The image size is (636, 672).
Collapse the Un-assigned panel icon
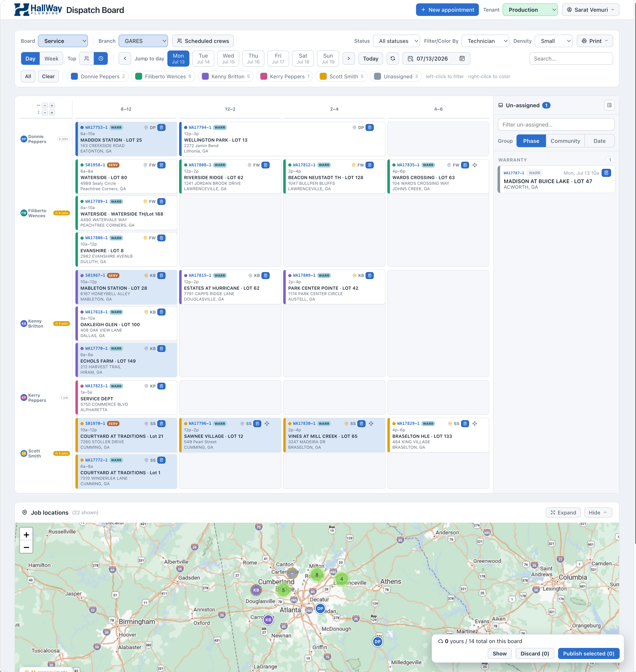click(x=609, y=105)
